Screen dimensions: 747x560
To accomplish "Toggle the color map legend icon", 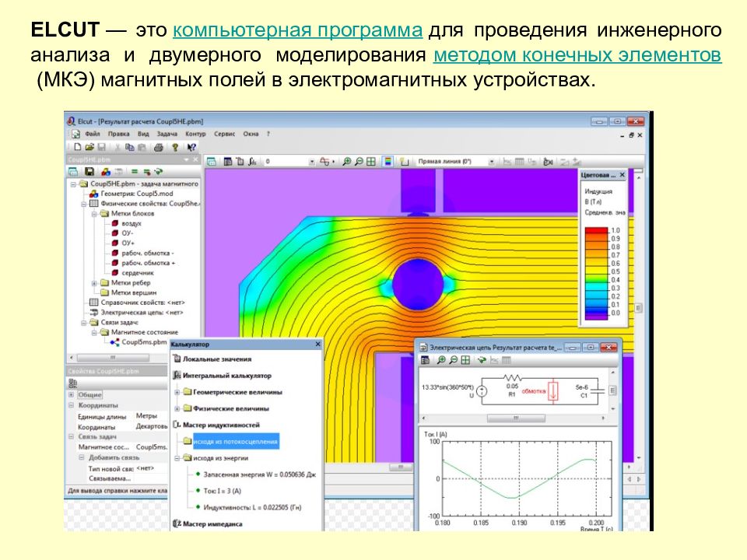I will click(388, 162).
